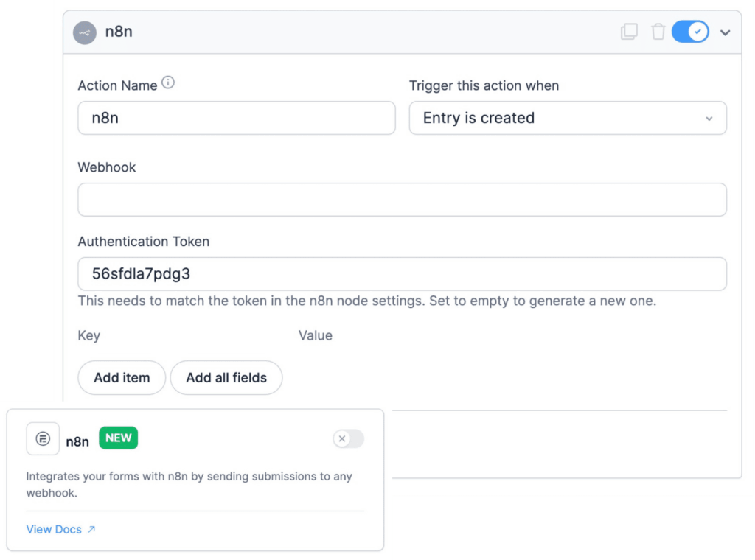755x560 pixels.
Task: Select the Authentication Token field
Action: [x=402, y=272]
